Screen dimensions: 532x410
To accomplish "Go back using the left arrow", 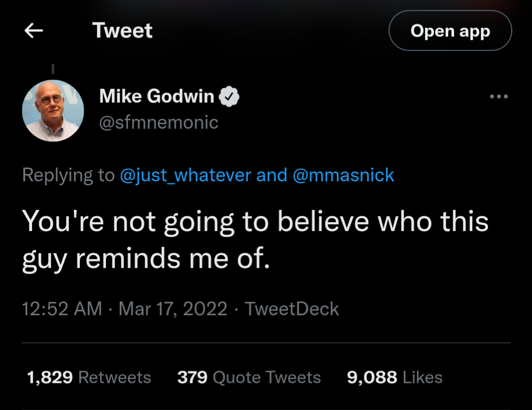I will [x=34, y=31].
